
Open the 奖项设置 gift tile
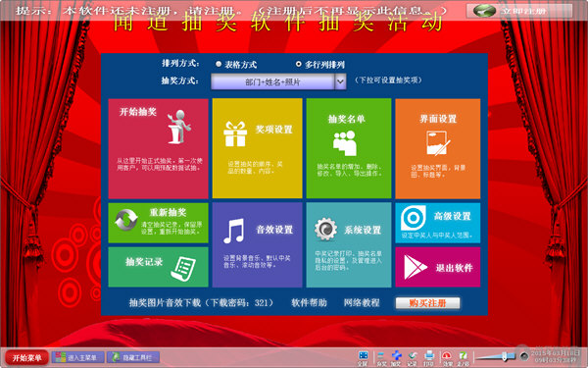click(x=257, y=148)
